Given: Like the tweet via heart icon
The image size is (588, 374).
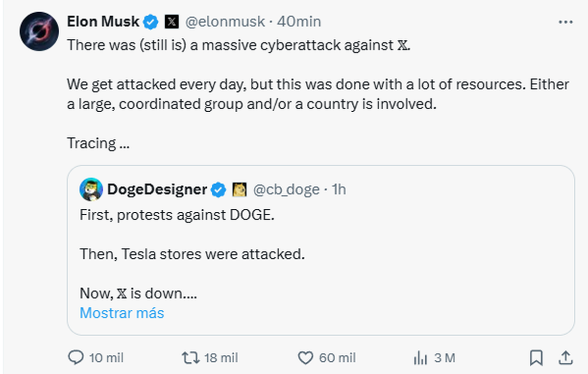Looking at the screenshot, I should click(x=306, y=358).
